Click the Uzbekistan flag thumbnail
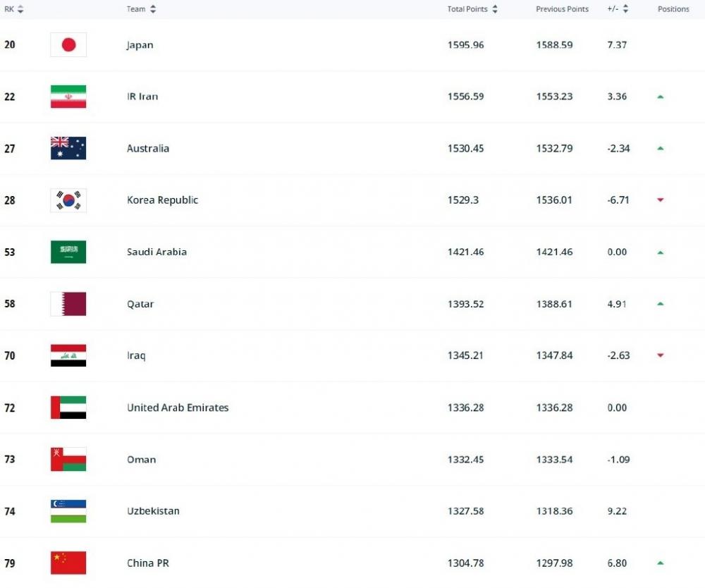 68,511
